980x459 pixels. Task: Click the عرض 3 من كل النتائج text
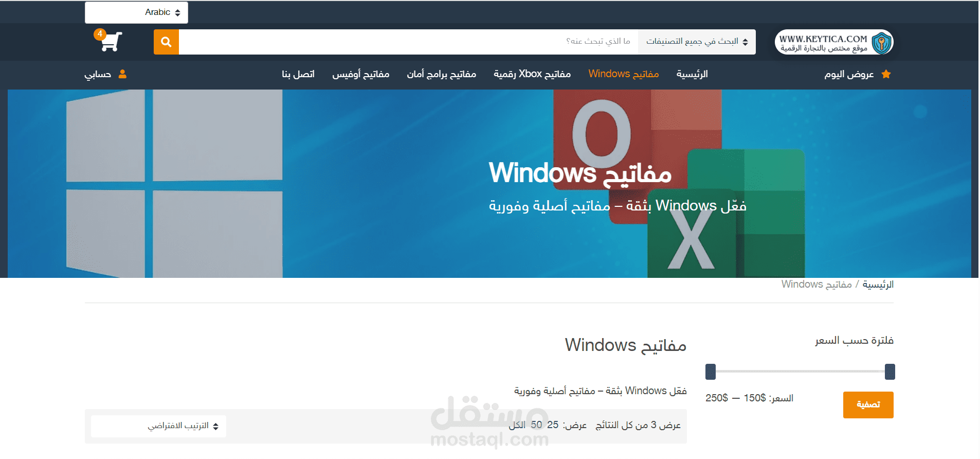tap(638, 425)
